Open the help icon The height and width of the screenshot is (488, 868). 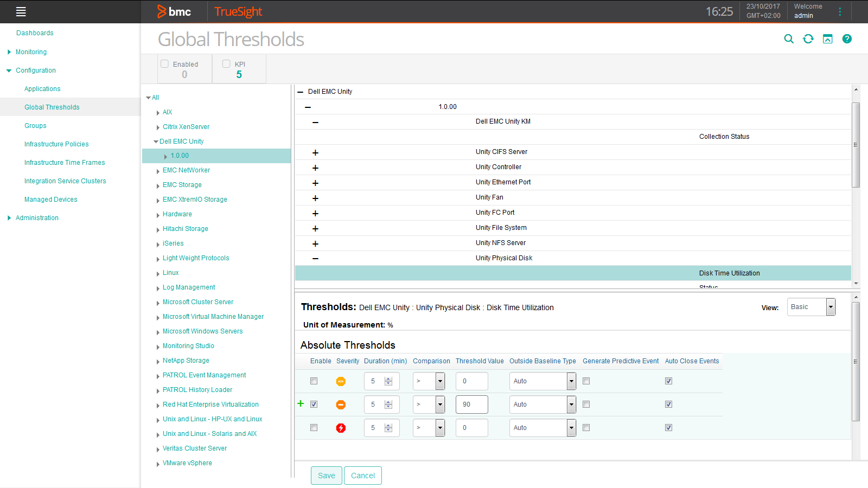(x=847, y=38)
